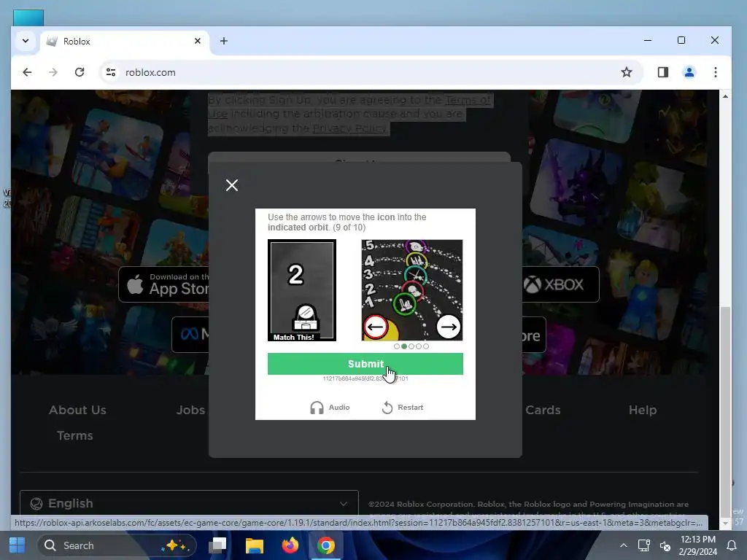This screenshot has height=560, width=747.
Task: View site information icon in address bar
Action: pyautogui.click(x=111, y=72)
